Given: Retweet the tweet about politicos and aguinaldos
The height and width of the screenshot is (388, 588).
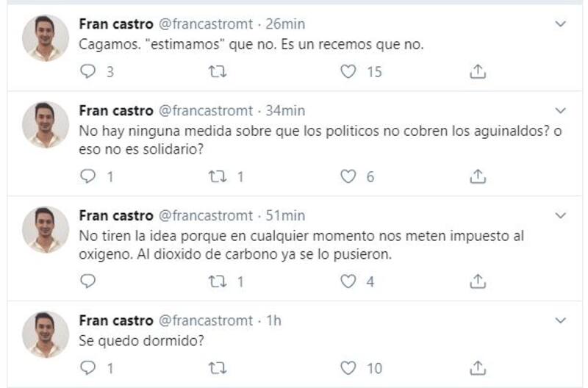Looking at the screenshot, I should (x=218, y=176).
